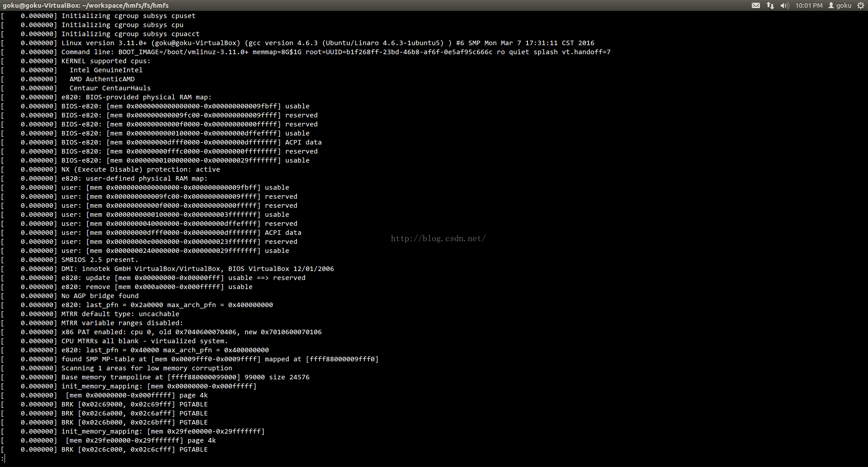Click 'BRK [0x02c6a000, 0x02c6afff] PGTABLE' line

[x=104, y=413]
